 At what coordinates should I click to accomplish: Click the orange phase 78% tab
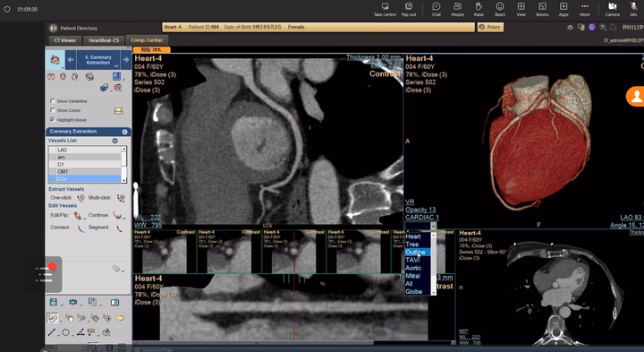coord(151,50)
